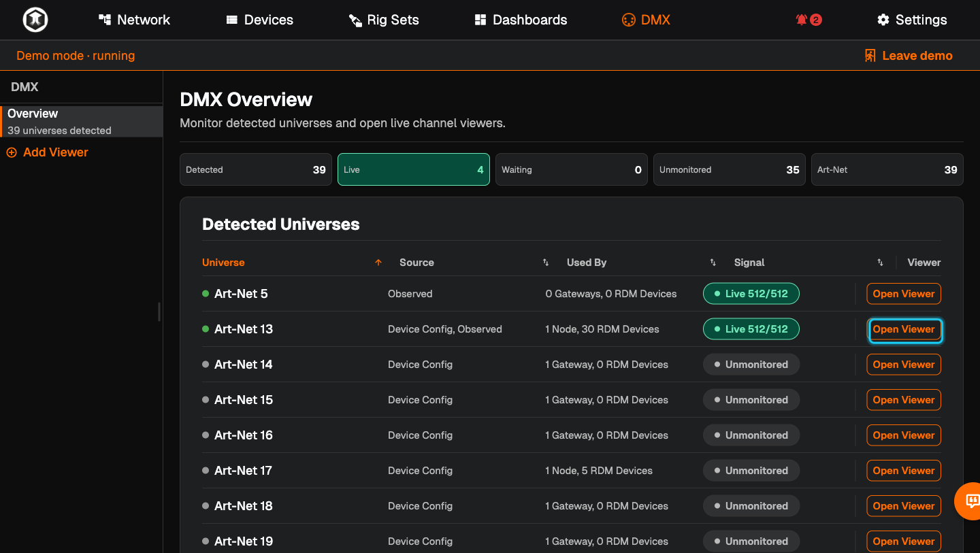Go to the Rig Sets tab
Screen dimensions: 980x553
coord(384,20)
